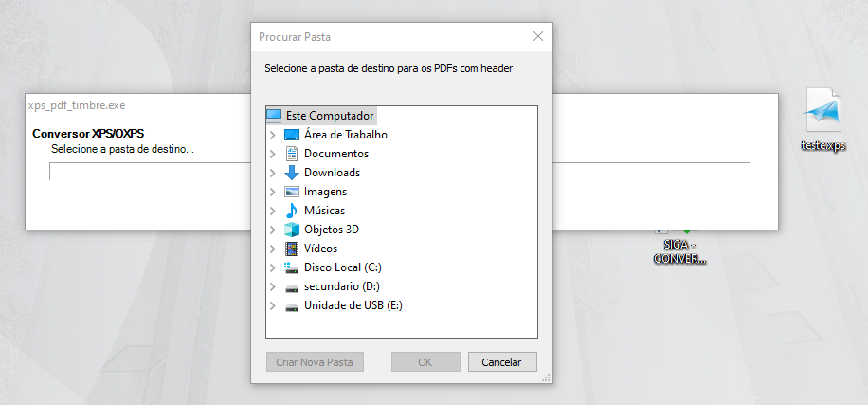868x405 pixels.
Task: Open the test.xps desktop file
Action: click(x=822, y=120)
